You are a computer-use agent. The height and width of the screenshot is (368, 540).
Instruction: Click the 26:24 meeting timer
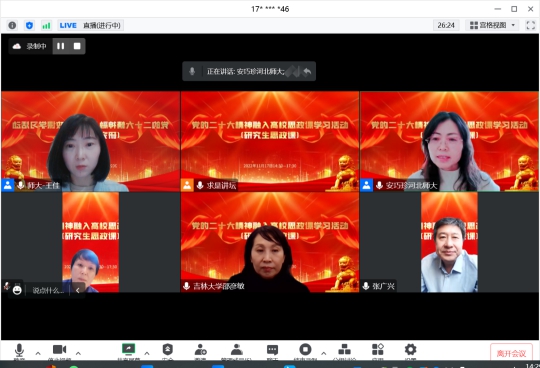pos(446,25)
